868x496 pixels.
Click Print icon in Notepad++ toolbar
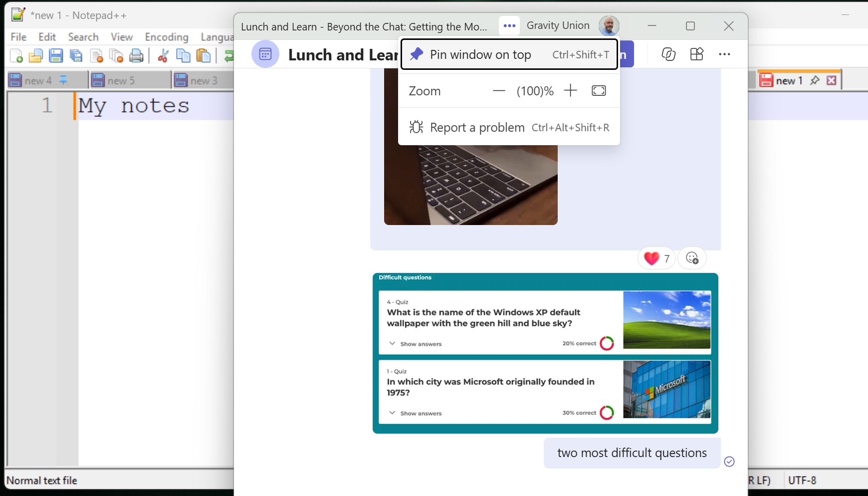pos(136,56)
